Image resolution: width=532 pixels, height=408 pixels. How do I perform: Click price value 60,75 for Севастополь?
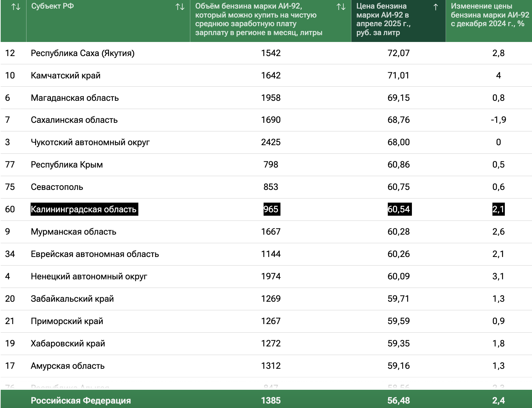[x=398, y=187]
